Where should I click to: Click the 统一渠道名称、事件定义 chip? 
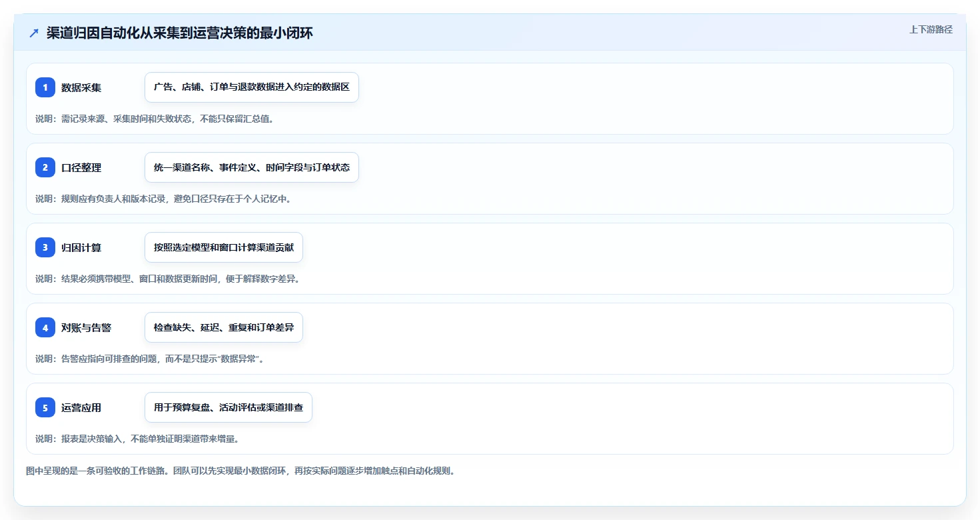click(252, 167)
